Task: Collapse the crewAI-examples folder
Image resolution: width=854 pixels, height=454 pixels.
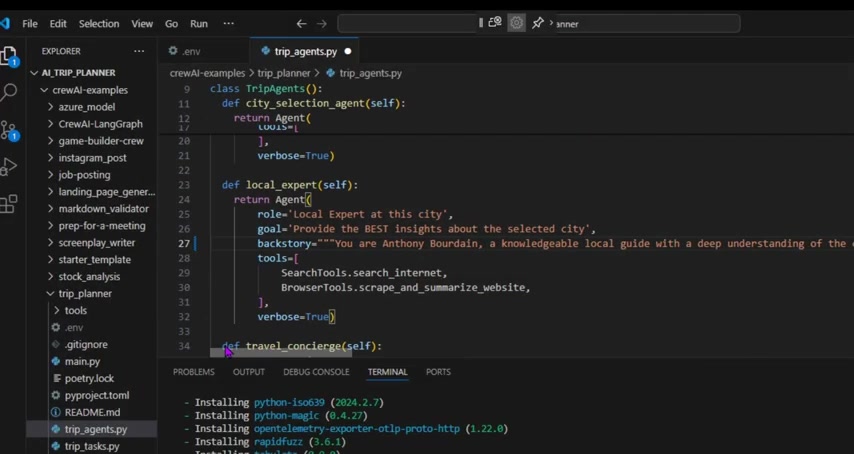Action: [x=92, y=90]
